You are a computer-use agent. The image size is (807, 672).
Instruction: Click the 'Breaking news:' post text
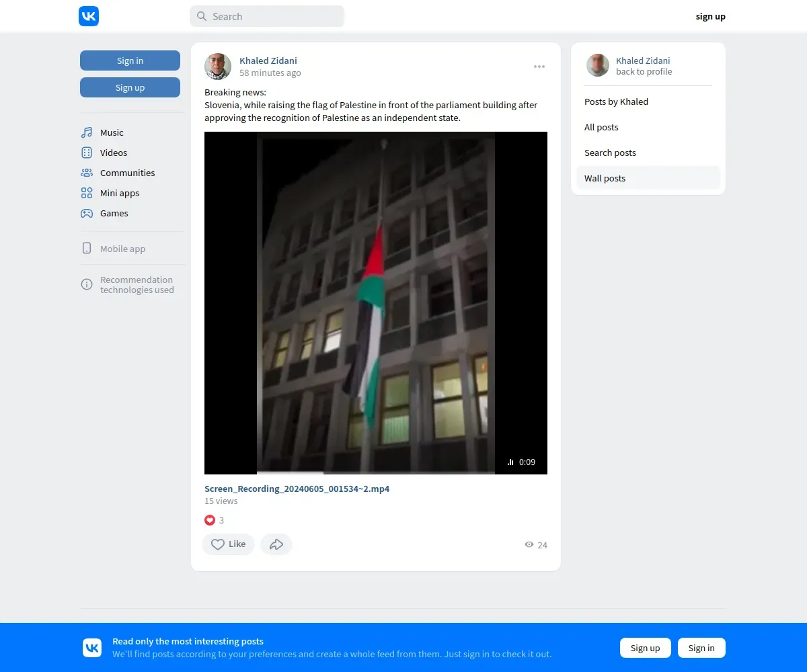[x=235, y=92]
